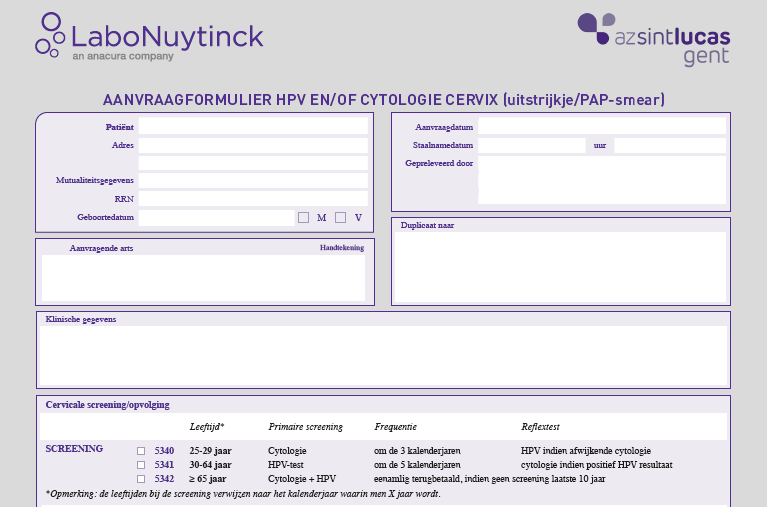Image resolution: width=767 pixels, height=507 pixels.
Task: Click the form title AANVRAAGFORMULIER HPV
Action: pyautogui.click(x=384, y=100)
